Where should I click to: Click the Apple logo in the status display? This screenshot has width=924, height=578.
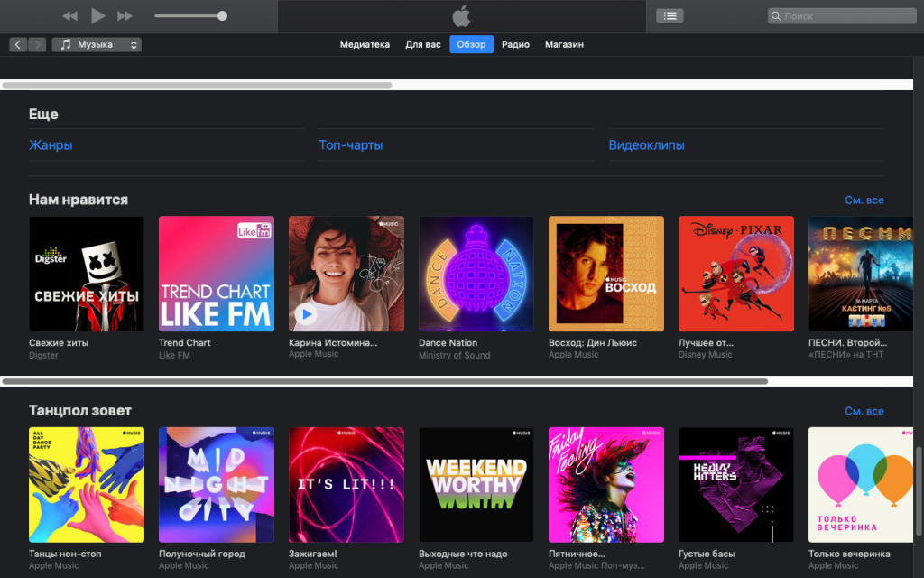(x=461, y=16)
